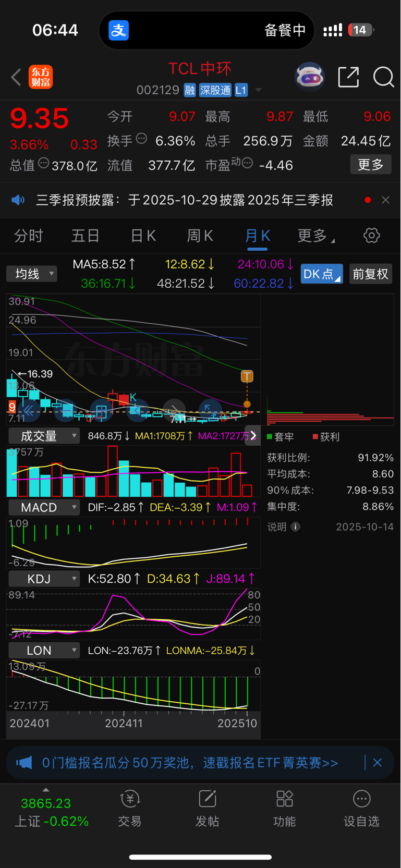Open the 三季报预披露 announcement text
The image size is (401, 868).
click(185, 200)
